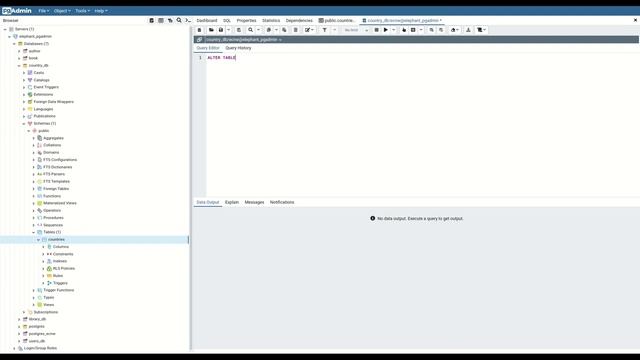The width and height of the screenshot is (640, 360).
Task: Open the Explain output tab
Action: 232,202
